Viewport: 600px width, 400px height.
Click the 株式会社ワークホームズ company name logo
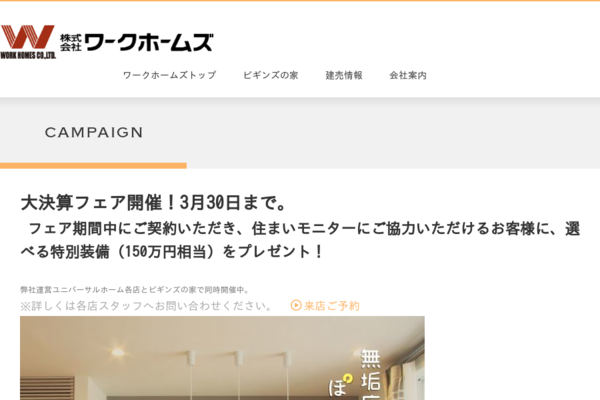pos(136,42)
